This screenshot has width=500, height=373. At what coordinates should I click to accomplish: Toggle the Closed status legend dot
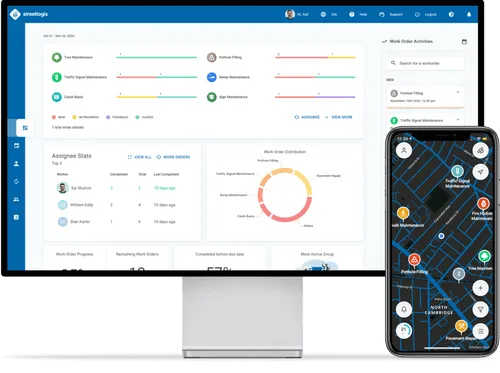(x=137, y=117)
